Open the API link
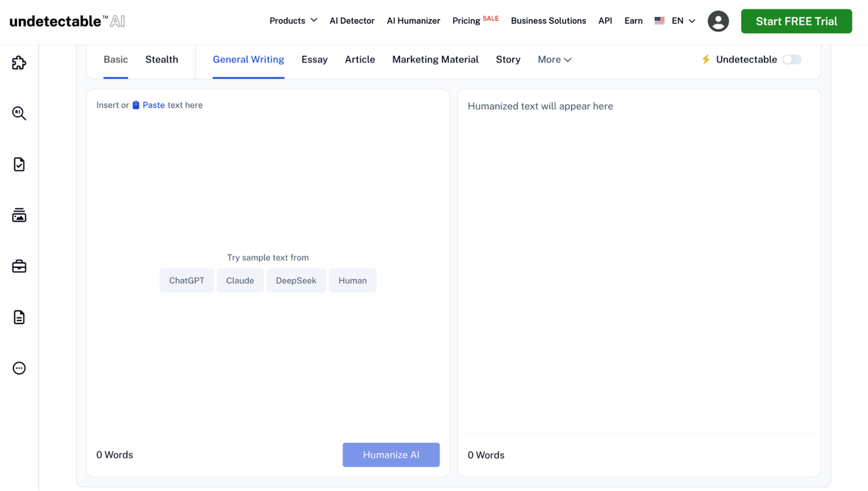 pyautogui.click(x=606, y=21)
